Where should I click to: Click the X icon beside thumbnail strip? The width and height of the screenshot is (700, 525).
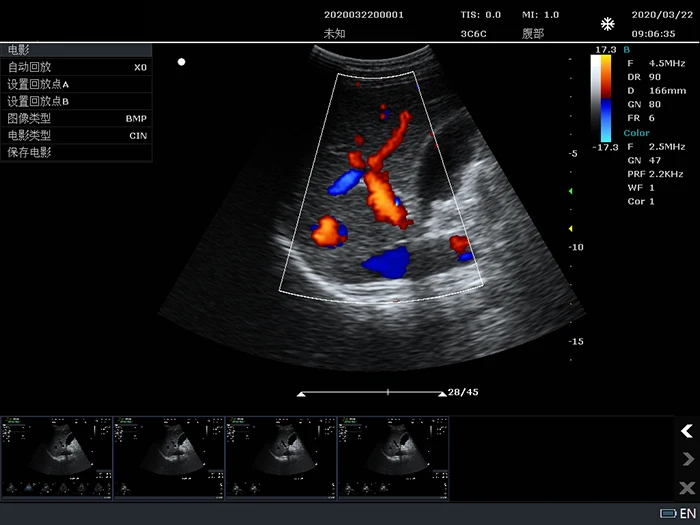pyautogui.click(x=686, y=488)
